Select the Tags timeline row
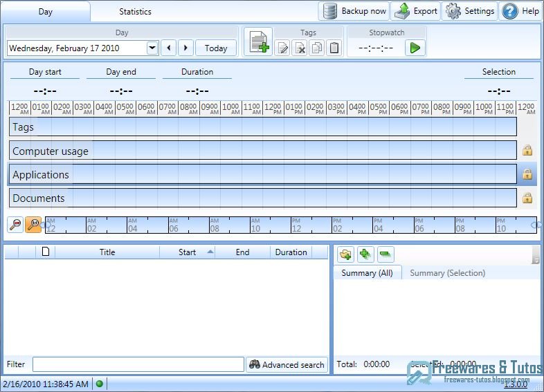Image resolution: width=544 pixels, height=392 pixels. [x=263, y=127]
